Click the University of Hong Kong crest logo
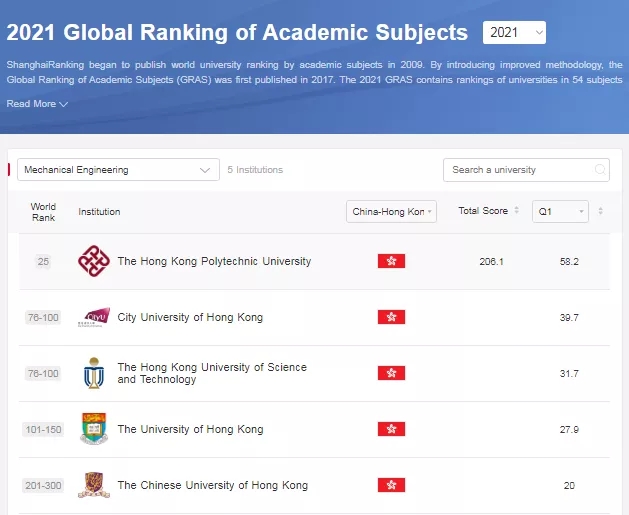The height and width of the screenshot is (515, 629). pyautogui.click(x=94, y=429)
